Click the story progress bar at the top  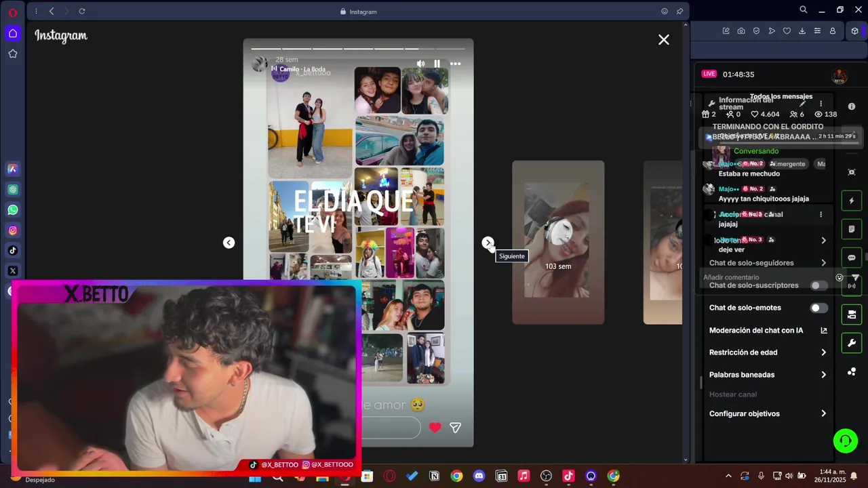358,49
